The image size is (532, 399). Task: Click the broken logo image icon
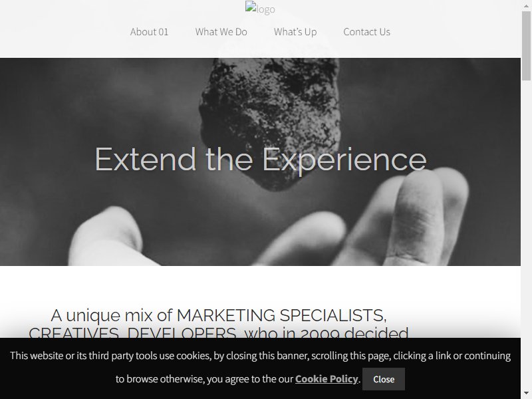click(251, 7)
